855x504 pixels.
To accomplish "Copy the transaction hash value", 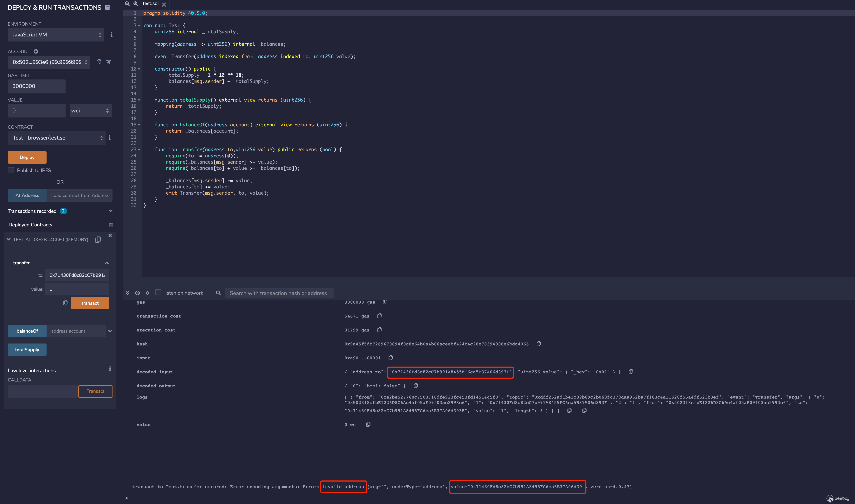I will point(539,344).
